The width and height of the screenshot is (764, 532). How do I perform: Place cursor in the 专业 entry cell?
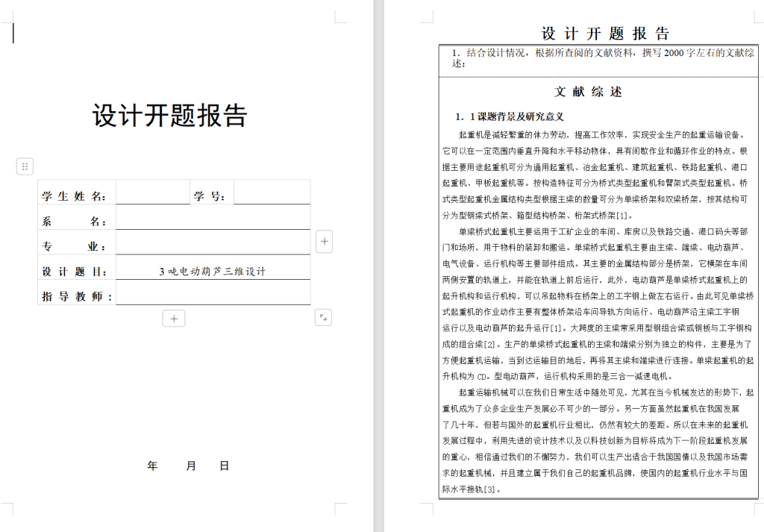point(213,246)
